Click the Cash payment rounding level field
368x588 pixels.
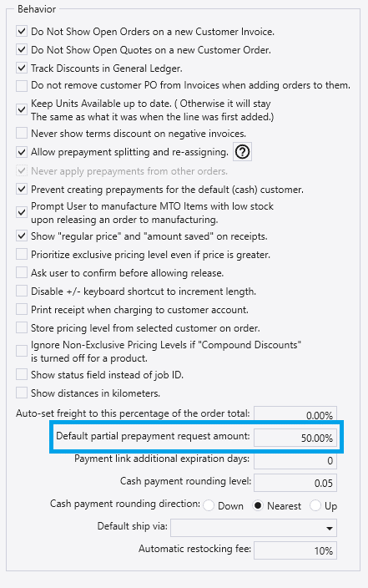(295, 483)
